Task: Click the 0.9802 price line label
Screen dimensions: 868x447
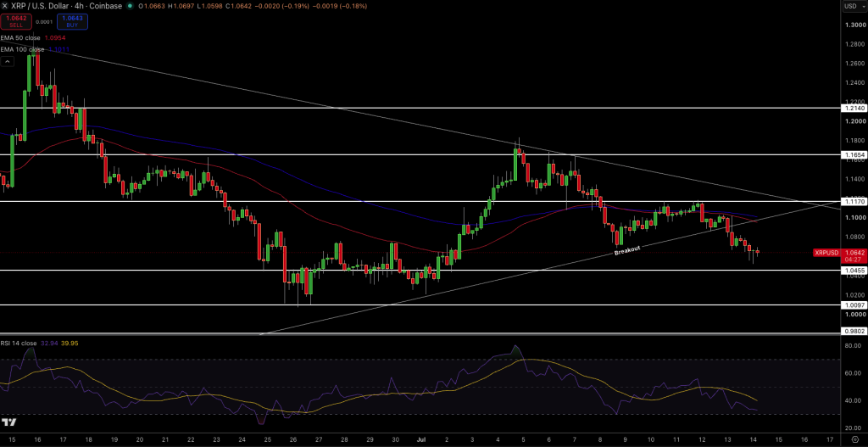Action: [x=853, y=332]
